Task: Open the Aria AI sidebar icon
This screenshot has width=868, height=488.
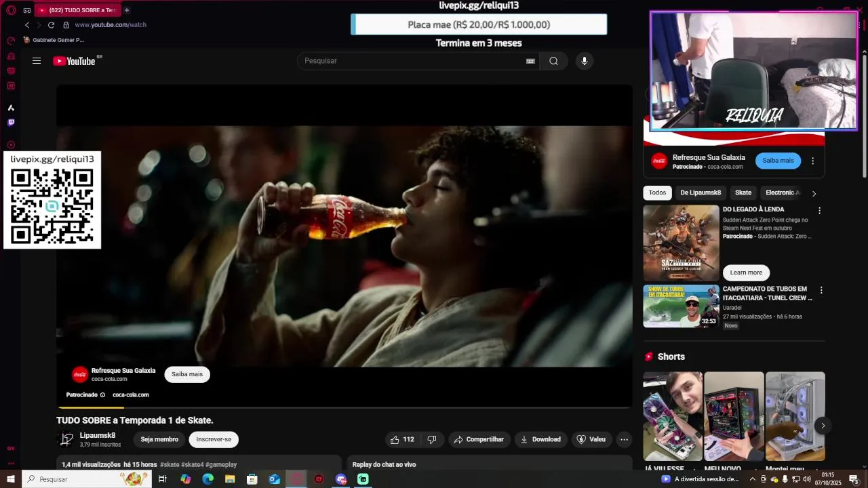Action: [11, 108]
